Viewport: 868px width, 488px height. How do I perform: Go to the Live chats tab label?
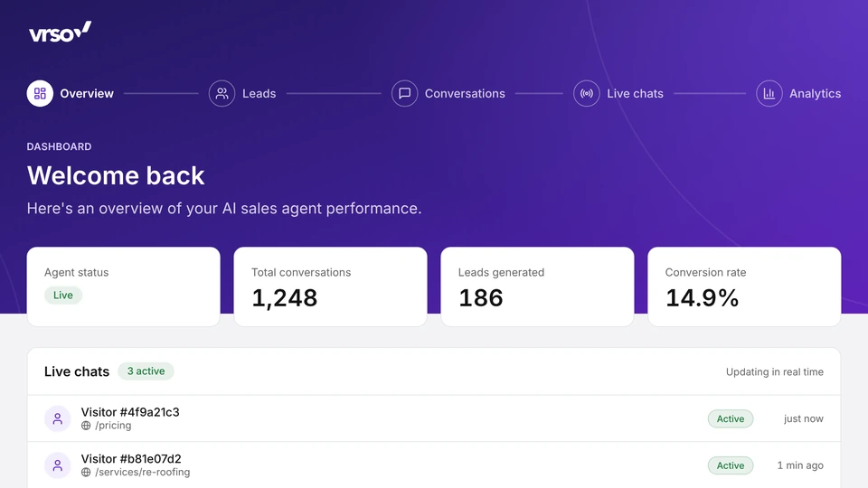tap(635, 93)
